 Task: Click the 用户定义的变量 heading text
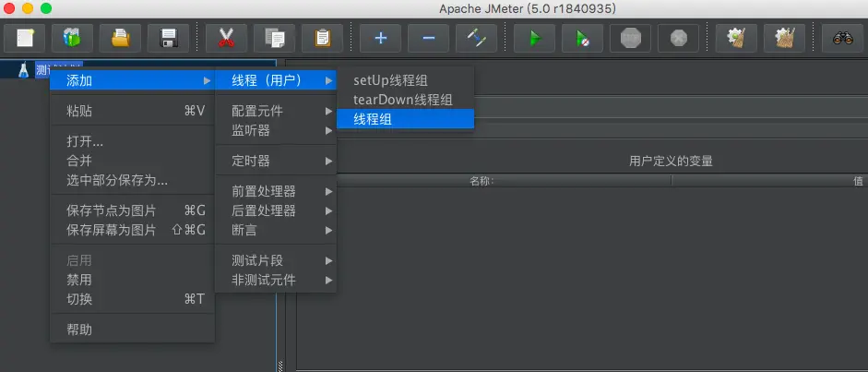pyautogui.click(x=671, y=162)
